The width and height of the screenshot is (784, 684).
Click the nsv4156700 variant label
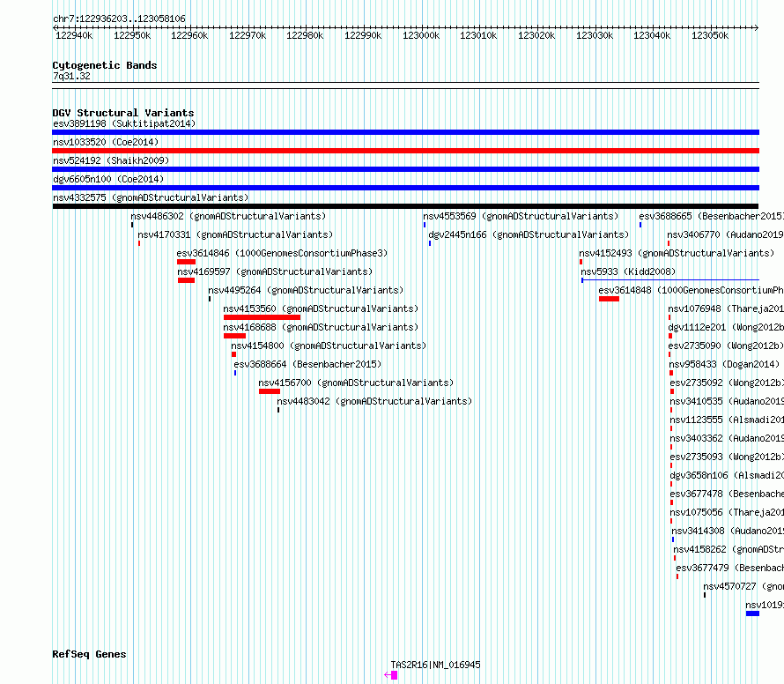356,383
